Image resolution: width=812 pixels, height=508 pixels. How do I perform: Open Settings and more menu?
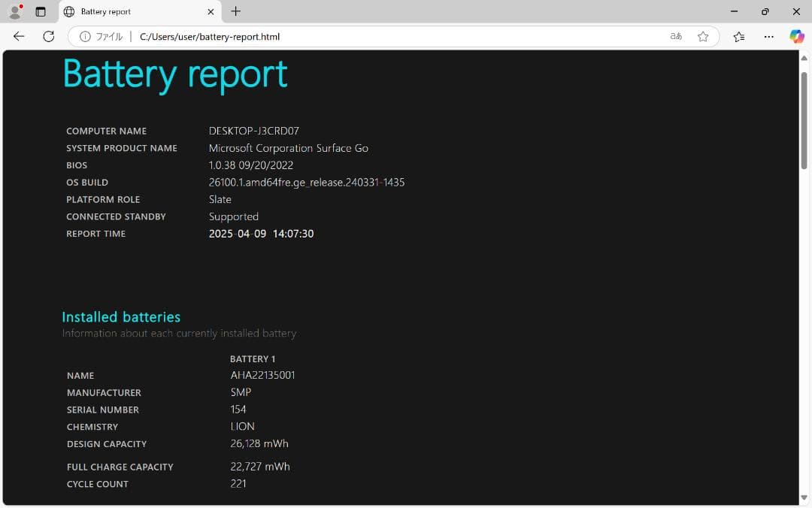[x=768, y=36]
